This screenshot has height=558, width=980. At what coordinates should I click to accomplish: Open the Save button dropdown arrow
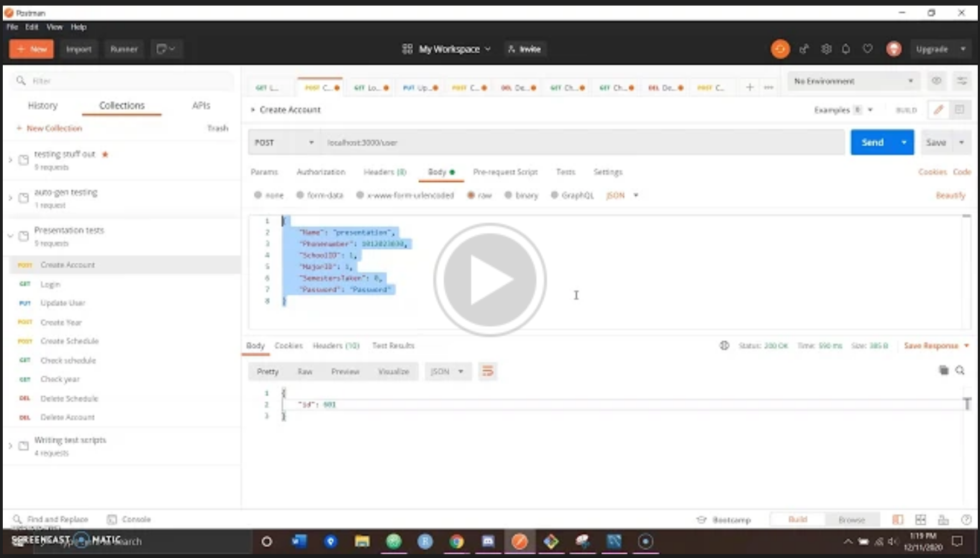(x=961, y=142)
